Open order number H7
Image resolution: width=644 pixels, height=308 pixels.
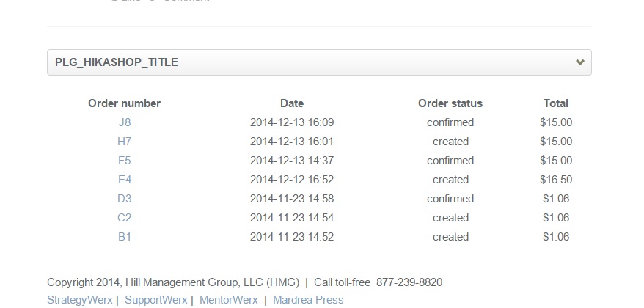pyautogui.click(x=125, y=142)
